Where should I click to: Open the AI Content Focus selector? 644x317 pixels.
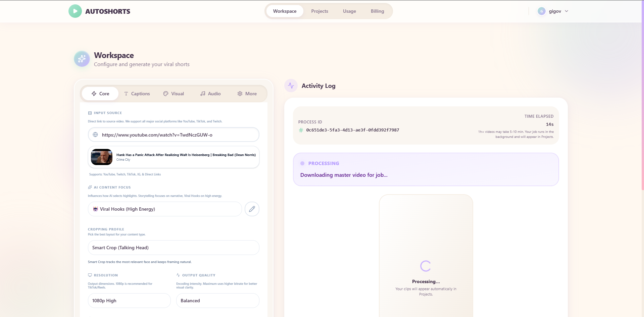point(164,209)
